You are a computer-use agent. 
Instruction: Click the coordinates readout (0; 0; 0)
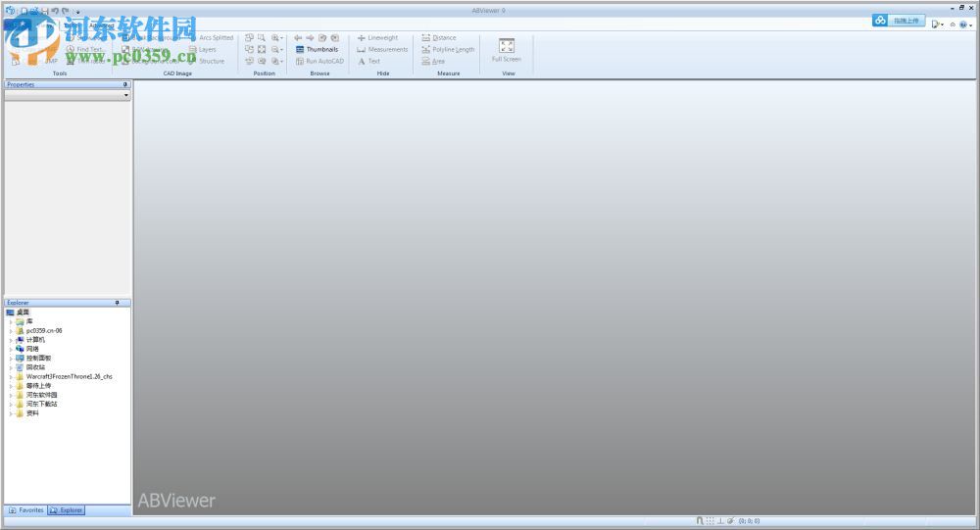click(x=749, y=520)
